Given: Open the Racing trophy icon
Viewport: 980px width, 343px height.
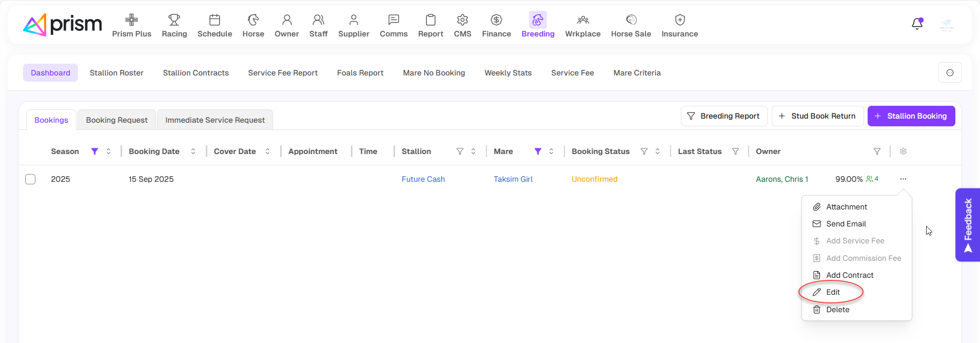Looking at the screenshot, I should click(174, 20).
